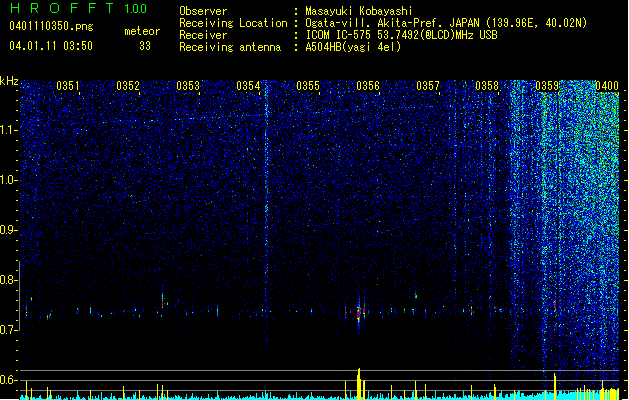Click the bright meteor echo burst below 0356
The width and height of the screenshot is (629, 400).
tap(359, 312)
